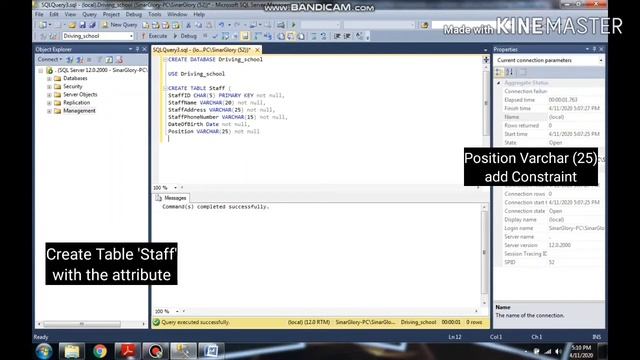
Task: Close the SQLQuery3.sql query tab
Action: click(258, 50)
